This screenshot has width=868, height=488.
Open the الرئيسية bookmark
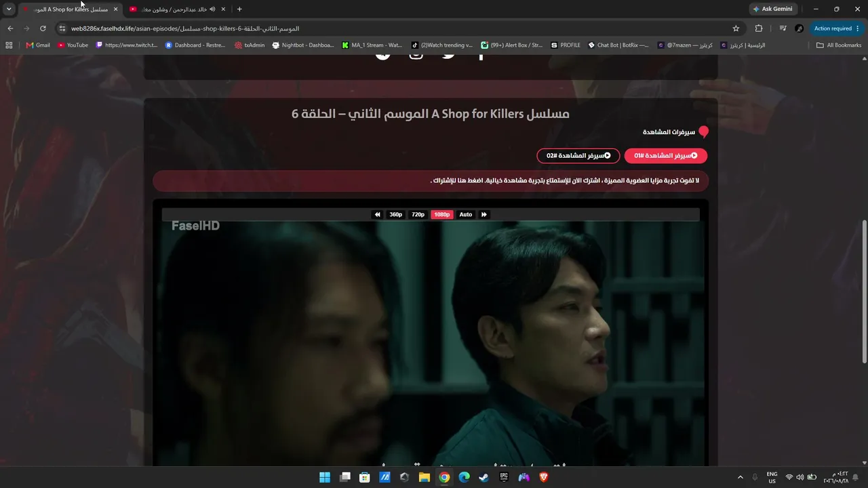point(743,45)
